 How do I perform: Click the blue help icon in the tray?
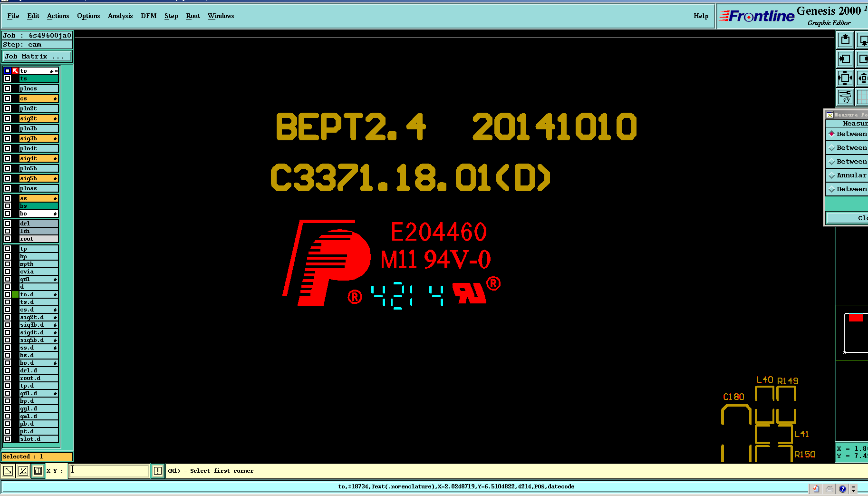point(842,488)
